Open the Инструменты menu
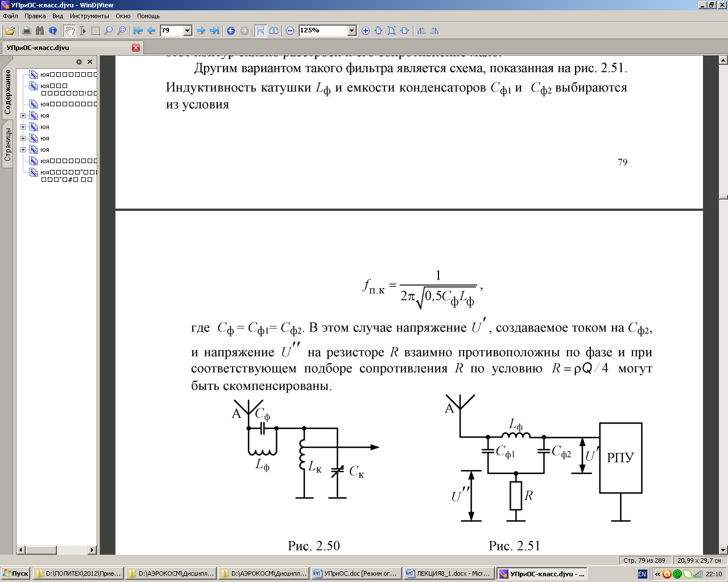This screenshot has height=582, width=728. coord(89,16)
